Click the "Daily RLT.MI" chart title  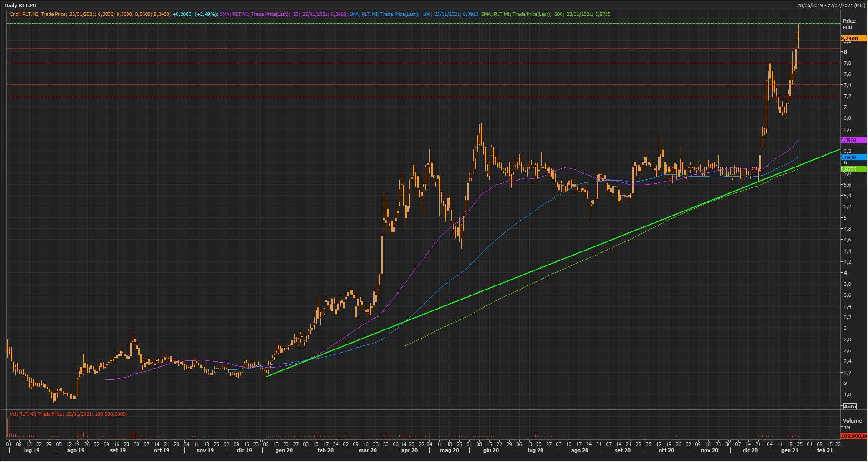pos(20,5)
